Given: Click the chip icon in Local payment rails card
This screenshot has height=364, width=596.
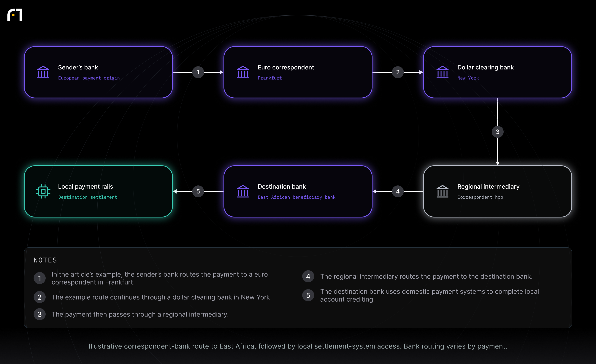Looking at the screenshot, I should pyautogui.click(x=43, y=191).
